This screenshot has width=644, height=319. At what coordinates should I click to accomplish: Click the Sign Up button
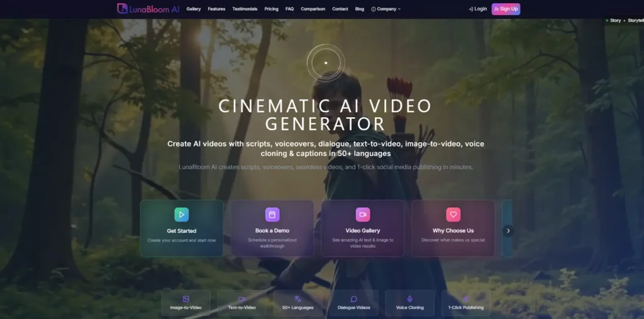pos(506,9)
